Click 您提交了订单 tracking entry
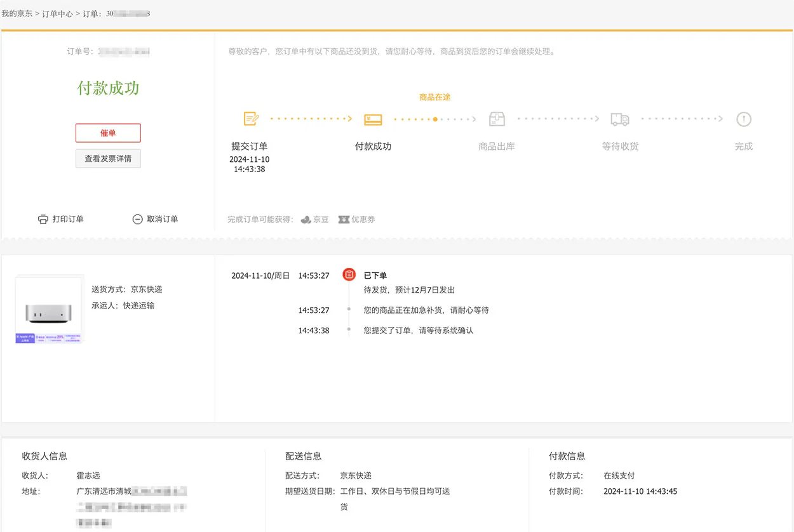The image size is (794, 532). 419,331
